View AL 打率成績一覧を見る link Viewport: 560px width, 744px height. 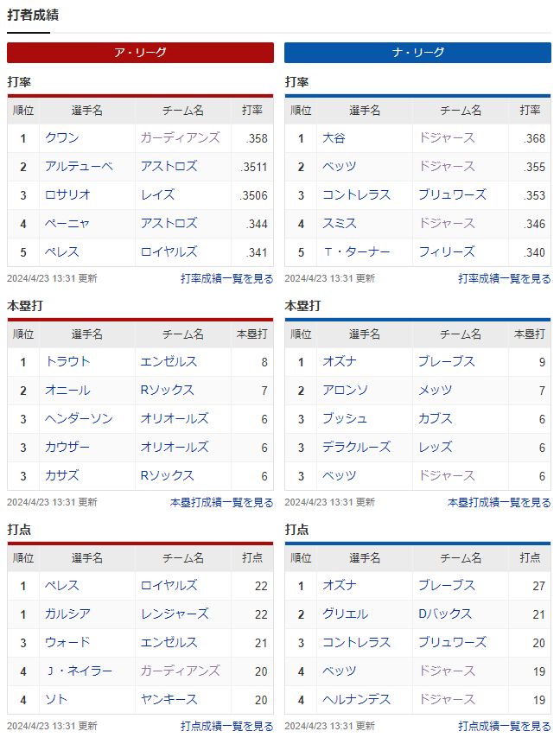point(226,278)
